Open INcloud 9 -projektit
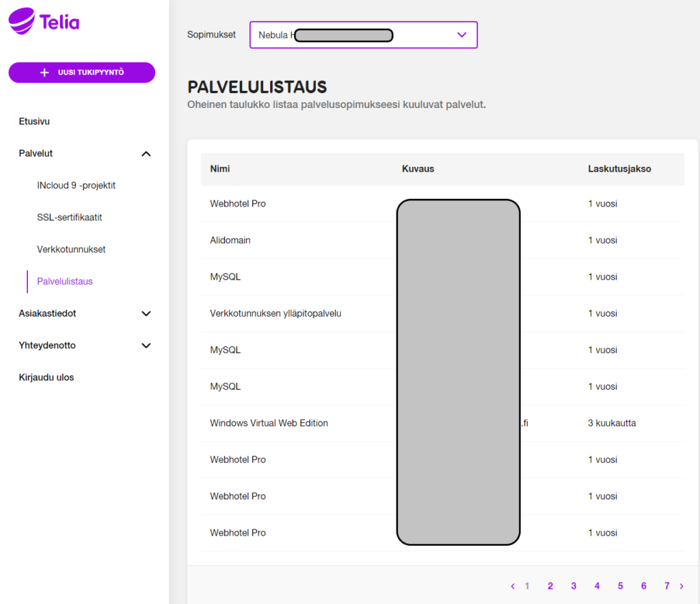Screen dimensions: 700x604 77,185
